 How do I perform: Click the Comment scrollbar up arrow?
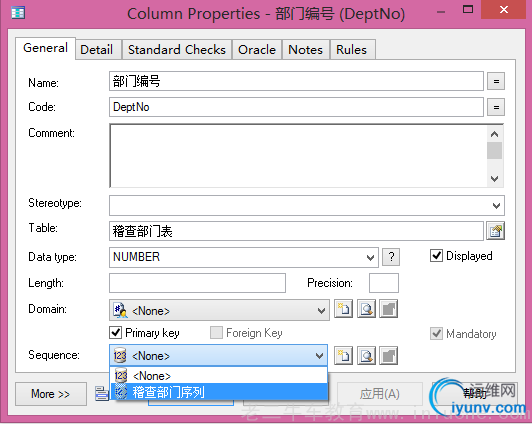pos(495,134)
